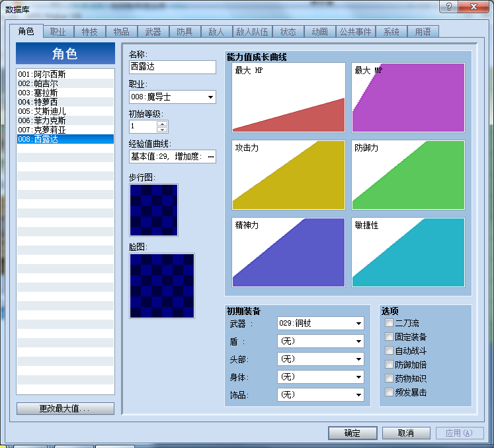Click the 更改最大值 button
The height and width of the screenshot is (448, 494).
coord(65,409)
